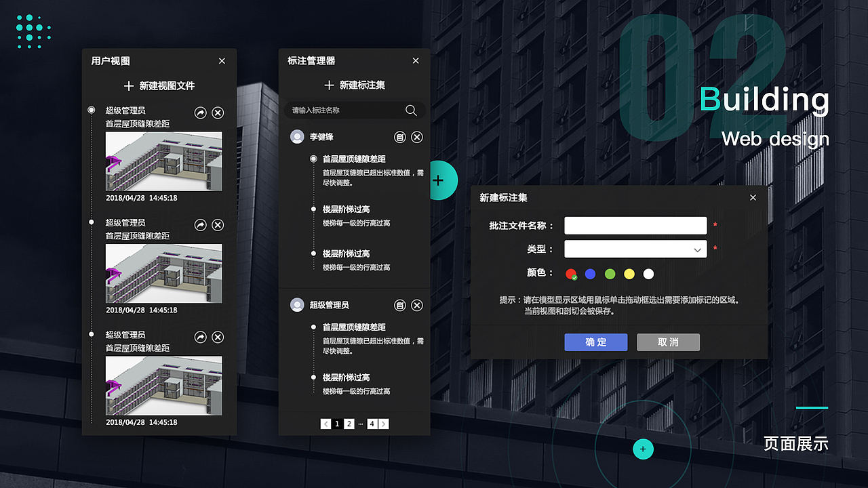
Task: Click the 李健锋 avatar icon
Action: [297, 137]
